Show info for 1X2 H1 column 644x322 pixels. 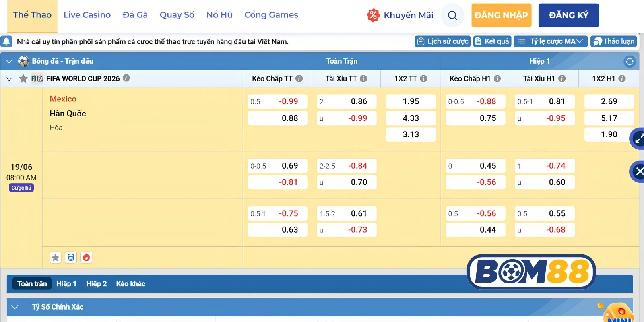[x=622, y=79]
